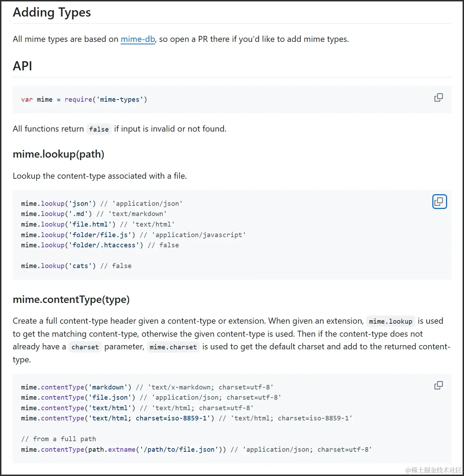Click the inline "mime.lookup" code tag in paragraph

coord(390,321)
